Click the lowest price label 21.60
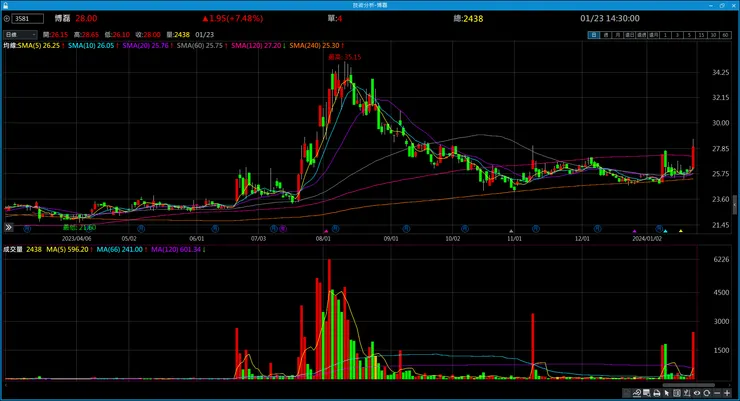 click(x=79, y=227)
